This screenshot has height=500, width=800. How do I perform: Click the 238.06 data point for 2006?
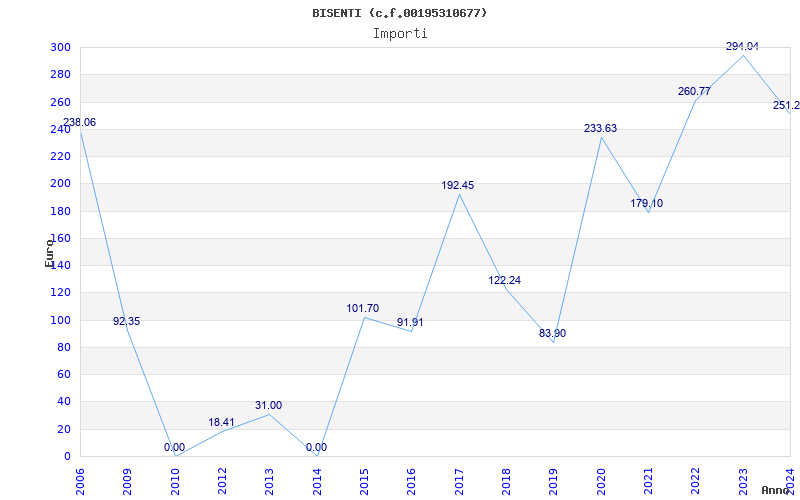click(x=80, y=123)
